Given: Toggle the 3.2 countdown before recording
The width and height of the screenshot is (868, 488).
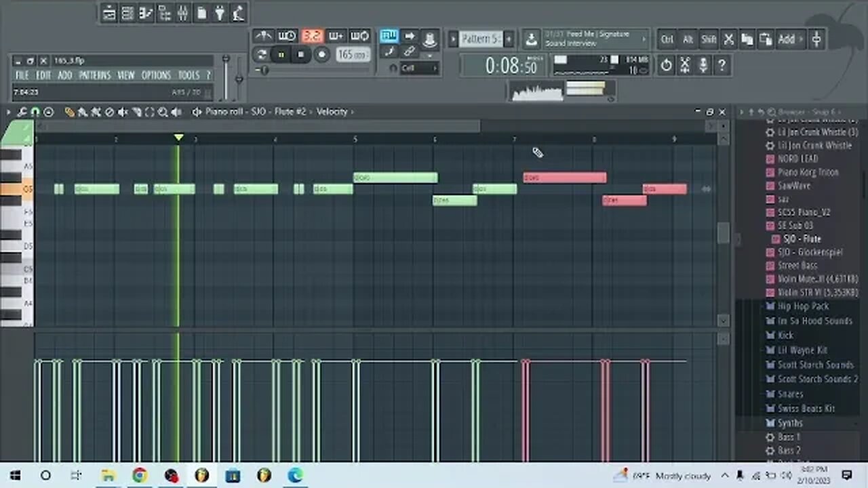Looking at the screenshot, I should point(312,36).
